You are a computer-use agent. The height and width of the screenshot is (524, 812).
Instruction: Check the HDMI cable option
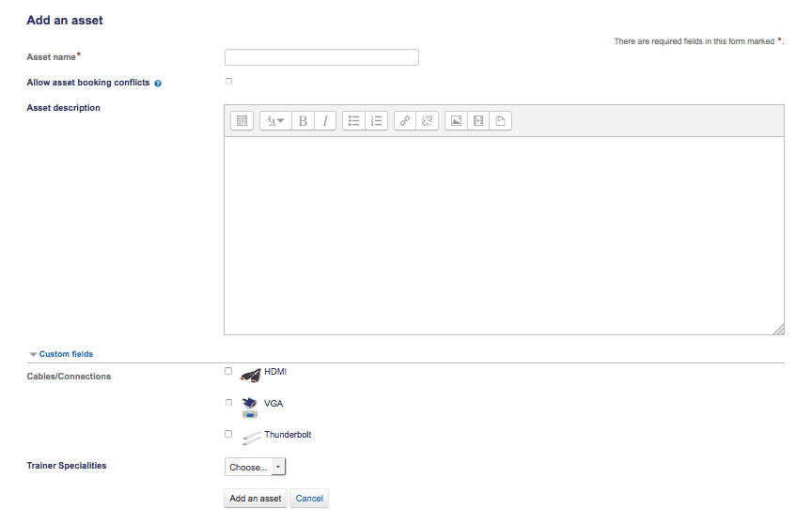[x=228, y=371]
